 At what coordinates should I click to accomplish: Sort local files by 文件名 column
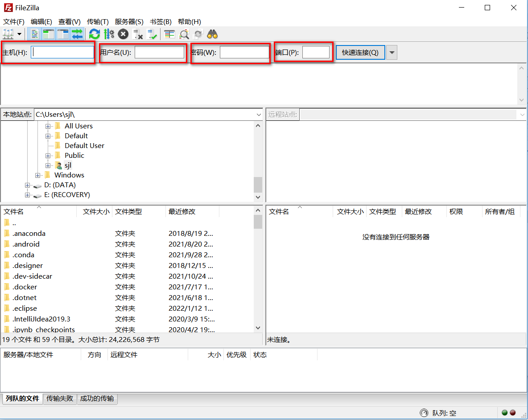click(39, 212)
